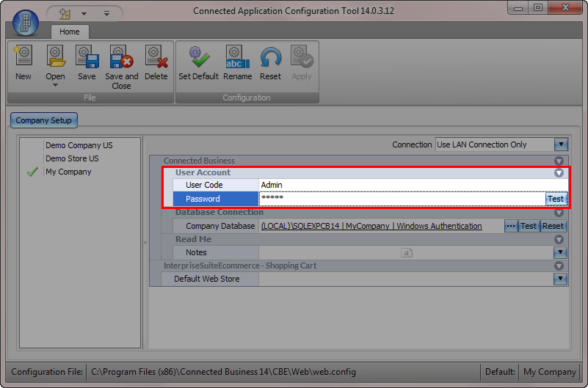Collapse the User Account section
The height and width of the screenshot is (388, 588).
(x=559, y=173)
